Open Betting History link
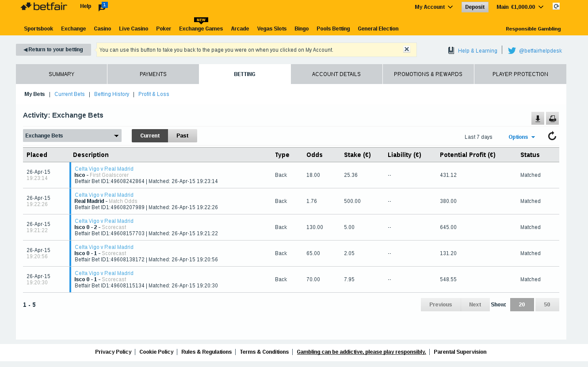The image size is (588, 367). coord(112,94)
